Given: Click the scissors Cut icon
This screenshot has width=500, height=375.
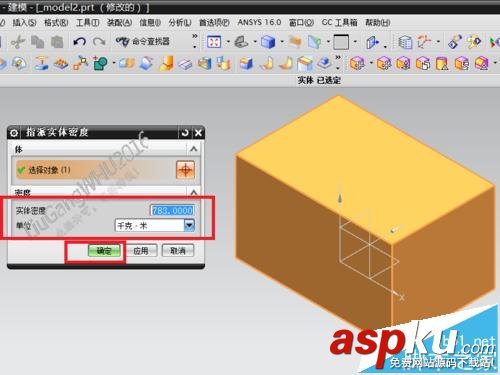Looking at the screenshot, I should click(17, 42).
